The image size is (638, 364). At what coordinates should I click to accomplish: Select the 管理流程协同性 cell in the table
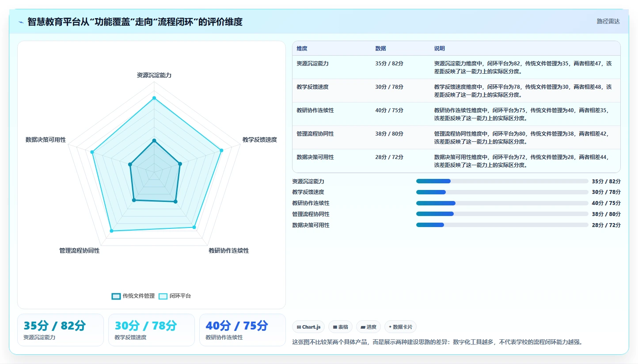click(315, 134)
